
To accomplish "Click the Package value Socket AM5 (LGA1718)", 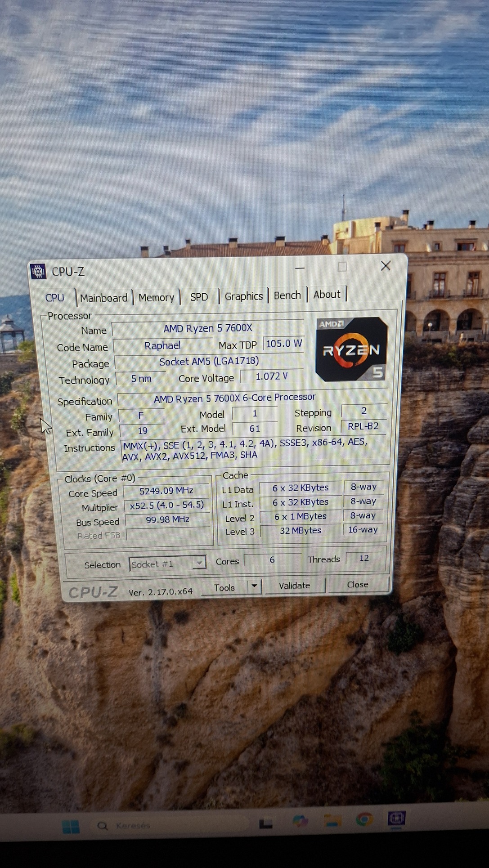I will [x=209, y=361].
